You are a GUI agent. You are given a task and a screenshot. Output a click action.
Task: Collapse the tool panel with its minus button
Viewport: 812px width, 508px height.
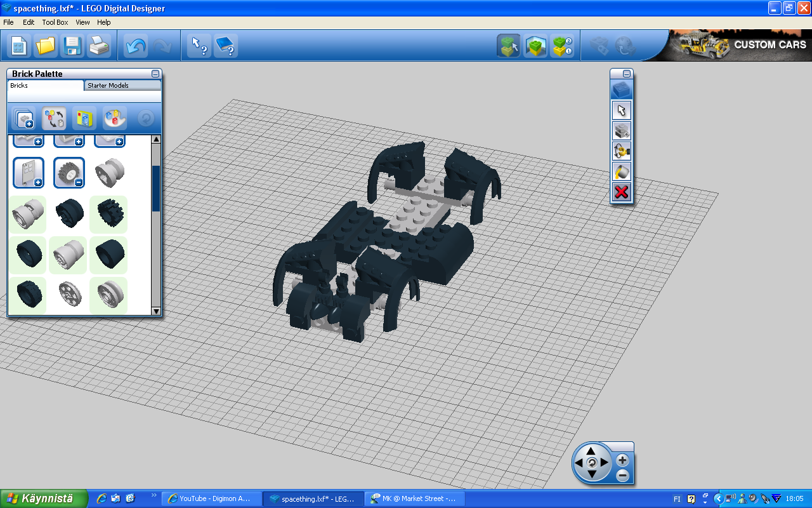[627, 74]
